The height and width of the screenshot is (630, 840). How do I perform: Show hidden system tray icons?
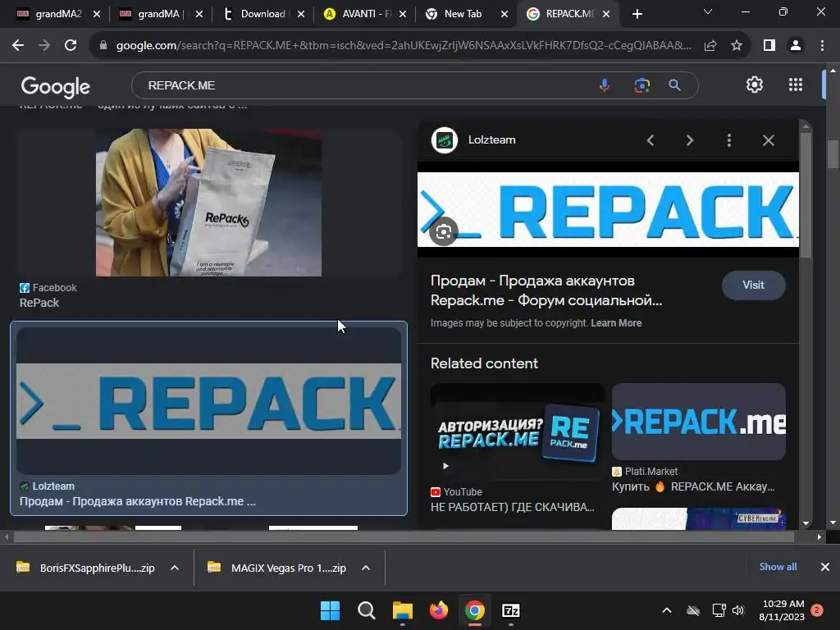[x=666, y=610]
